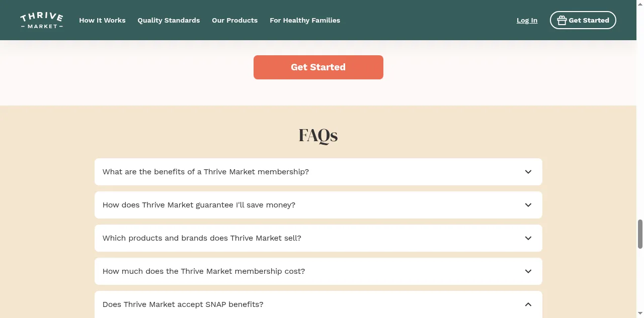
Task: Click the gift icon in the header
Action: [x=561, y=20]
